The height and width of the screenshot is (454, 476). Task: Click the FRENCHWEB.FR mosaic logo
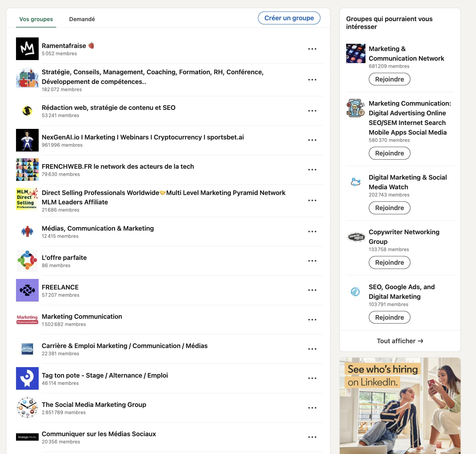coord(27,169)
